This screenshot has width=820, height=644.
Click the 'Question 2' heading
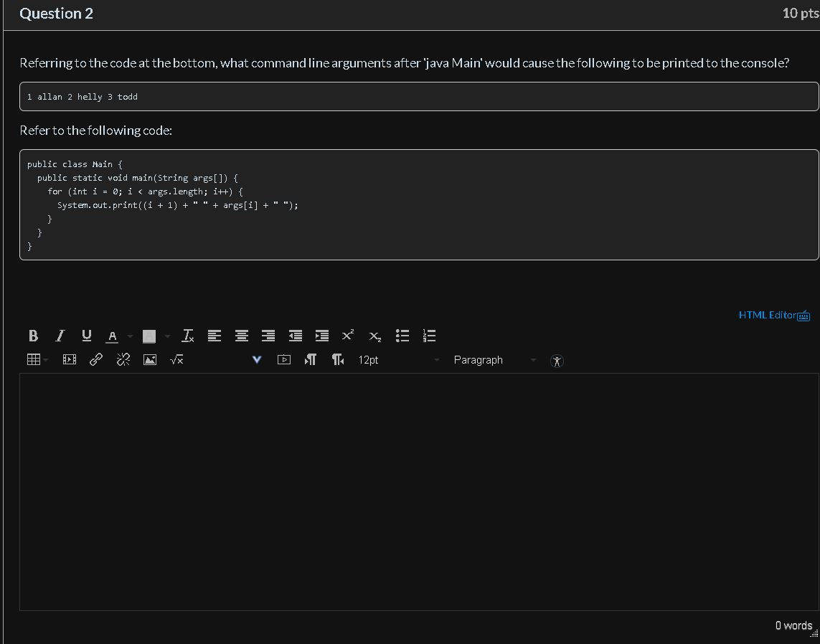(x=57, y=14)
